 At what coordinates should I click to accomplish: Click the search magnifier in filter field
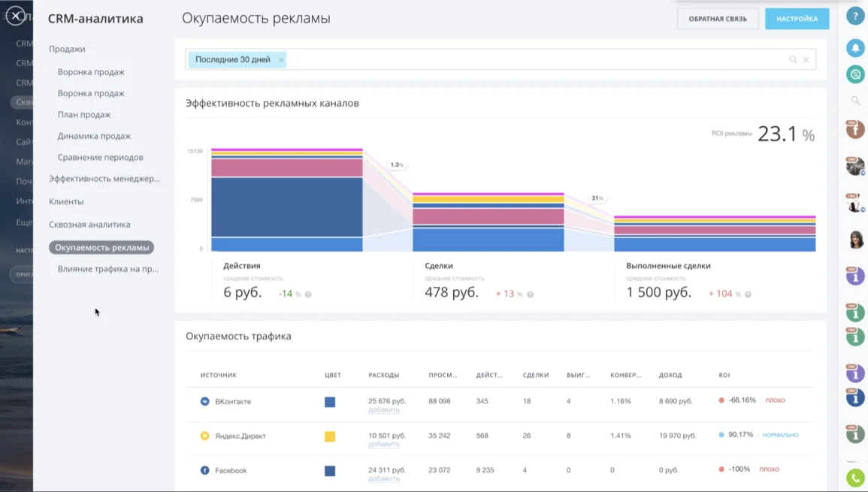[793, 60]
